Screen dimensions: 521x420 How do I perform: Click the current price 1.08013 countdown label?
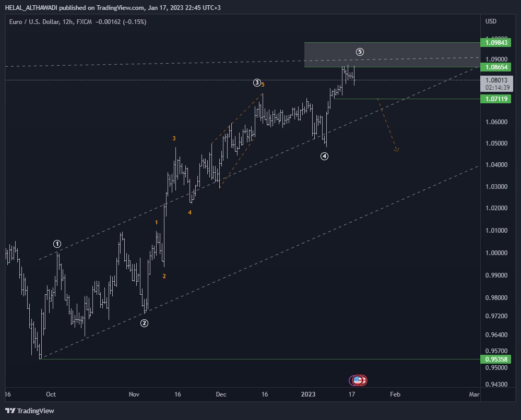497,83
